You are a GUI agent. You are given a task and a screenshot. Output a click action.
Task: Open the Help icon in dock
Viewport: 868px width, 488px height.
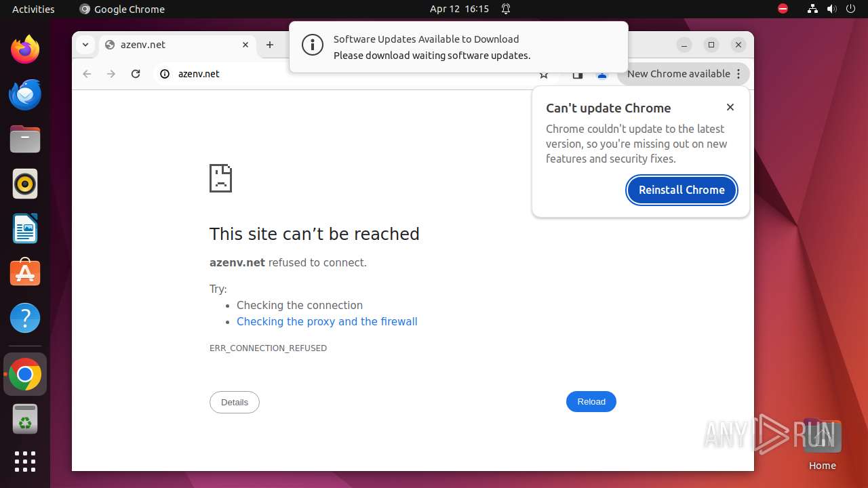click(25, 318)
